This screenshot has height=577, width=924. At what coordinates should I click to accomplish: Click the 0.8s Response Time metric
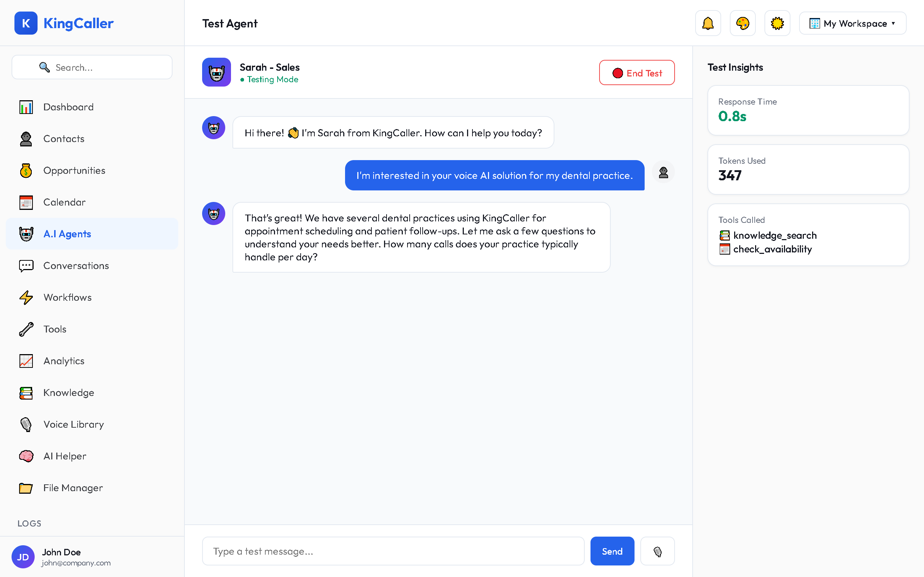coord(732,116)
